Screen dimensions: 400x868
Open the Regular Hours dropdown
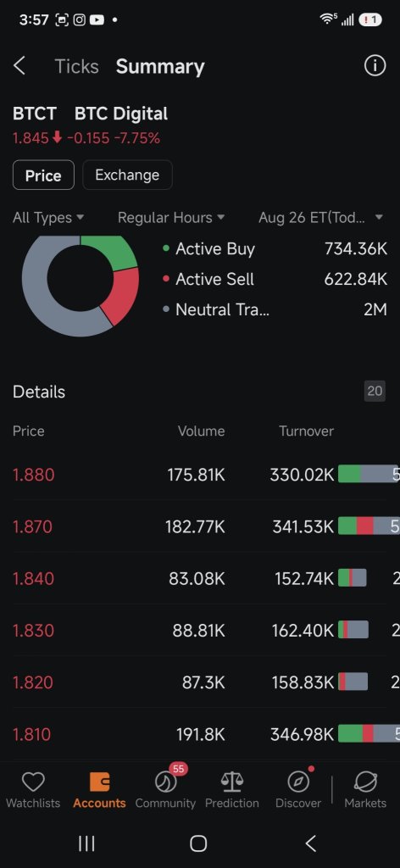pos(171,218)
